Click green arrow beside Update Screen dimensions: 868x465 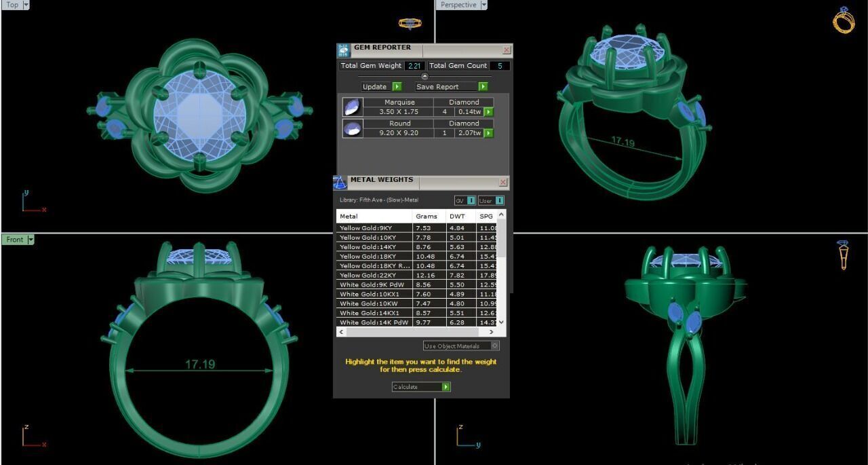(x=397, y=87)
